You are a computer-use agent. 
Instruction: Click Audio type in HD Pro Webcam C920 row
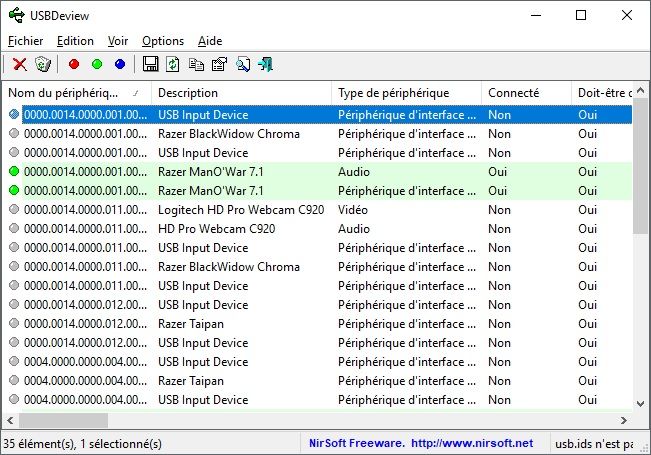(354, 229)
